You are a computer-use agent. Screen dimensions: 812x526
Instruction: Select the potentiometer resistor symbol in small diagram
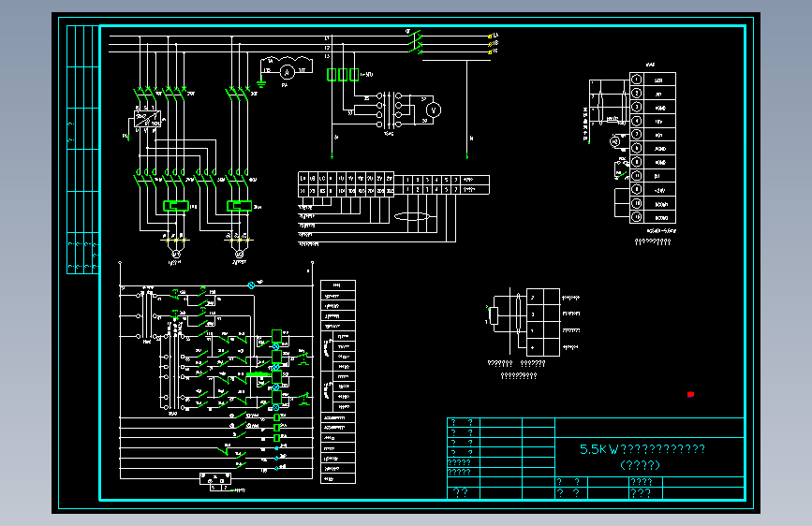494,315
